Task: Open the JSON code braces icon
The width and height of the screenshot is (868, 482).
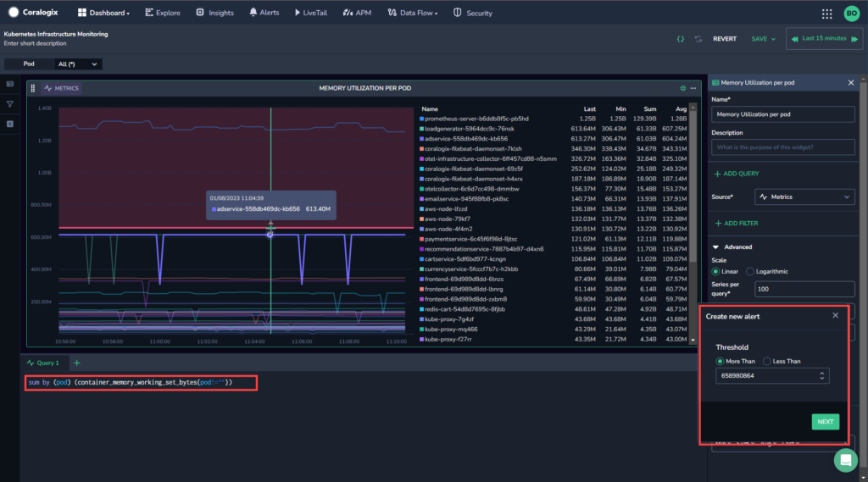Action: [x=681, y=39]
